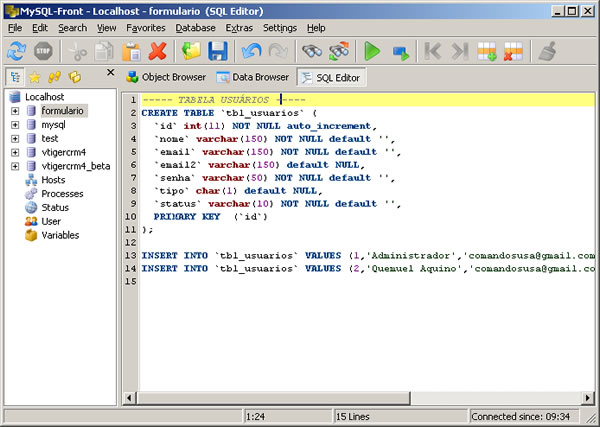Click the 'Quemuel Aquino' INSERT line
This screenshot has width=600, height=427.
tap(368, 269)
